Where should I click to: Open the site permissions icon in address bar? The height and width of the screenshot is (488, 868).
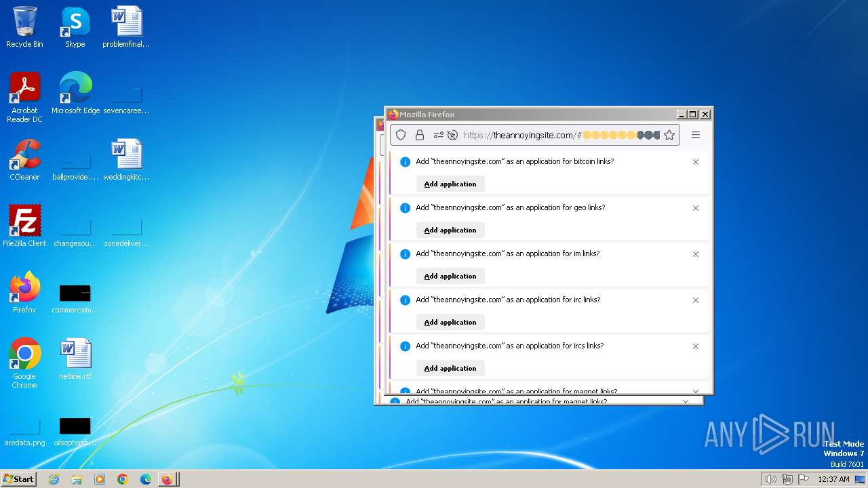(x=438, y=135)
